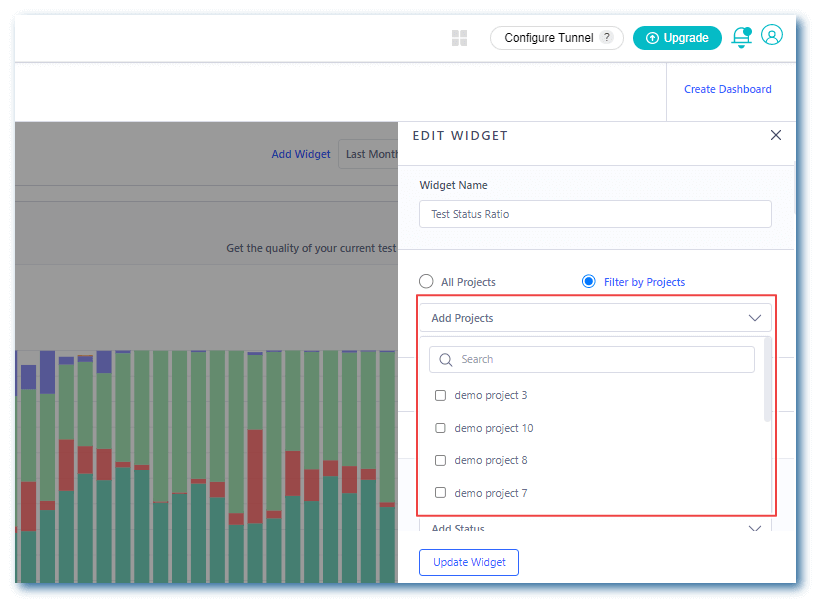
Task: Tick the demo project 8 checkbox
Action: click(x=441, y=461)
